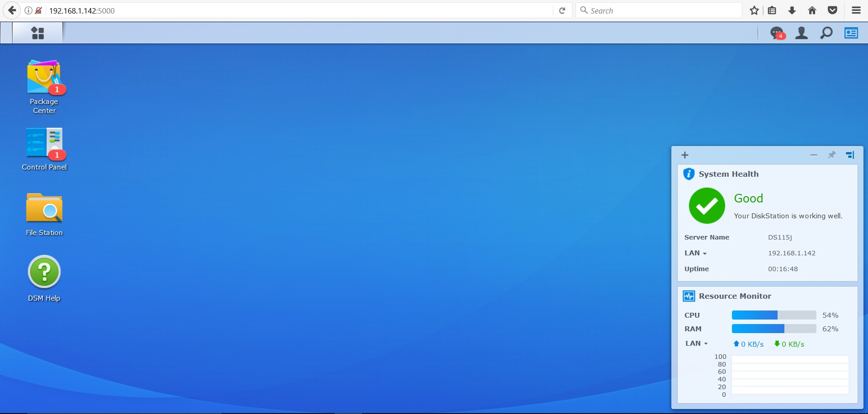Add a widget with the plus button

[685, 155]
